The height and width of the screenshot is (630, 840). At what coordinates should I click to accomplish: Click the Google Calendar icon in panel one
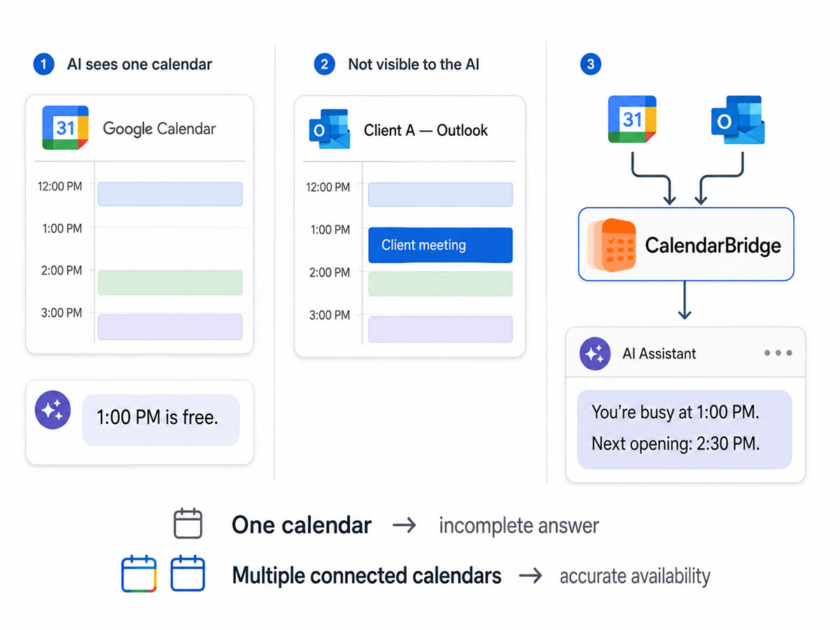[x=65, y=127]
